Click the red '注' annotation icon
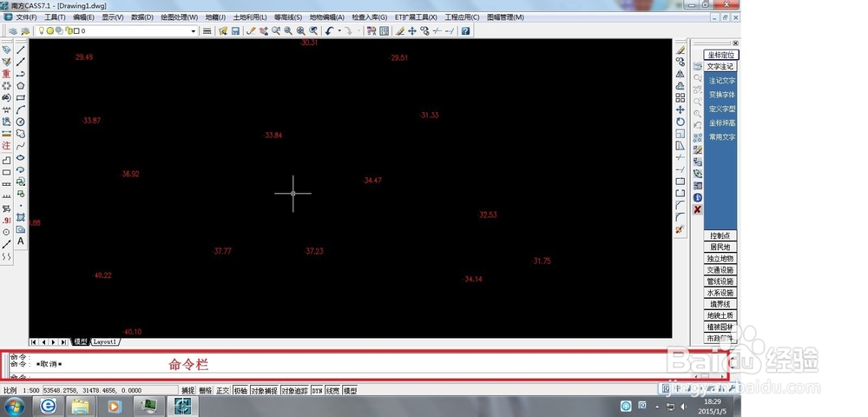This screenshot has height=417, width=868. 6,146
